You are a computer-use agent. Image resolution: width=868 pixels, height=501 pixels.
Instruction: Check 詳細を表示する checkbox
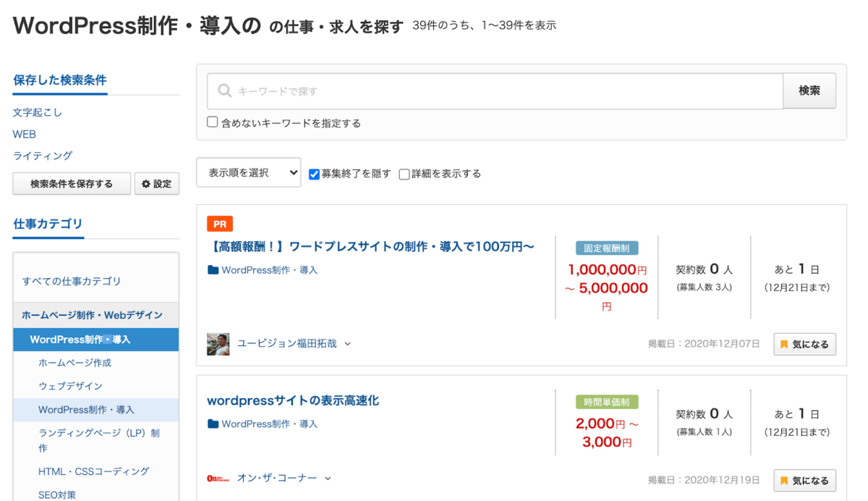[404, 174]
